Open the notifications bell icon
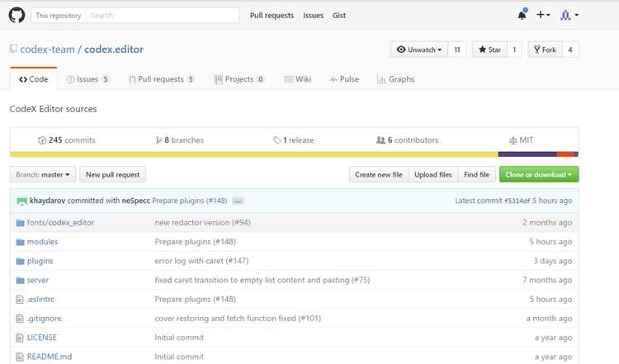The image size is (619, 364). [522, 15]
